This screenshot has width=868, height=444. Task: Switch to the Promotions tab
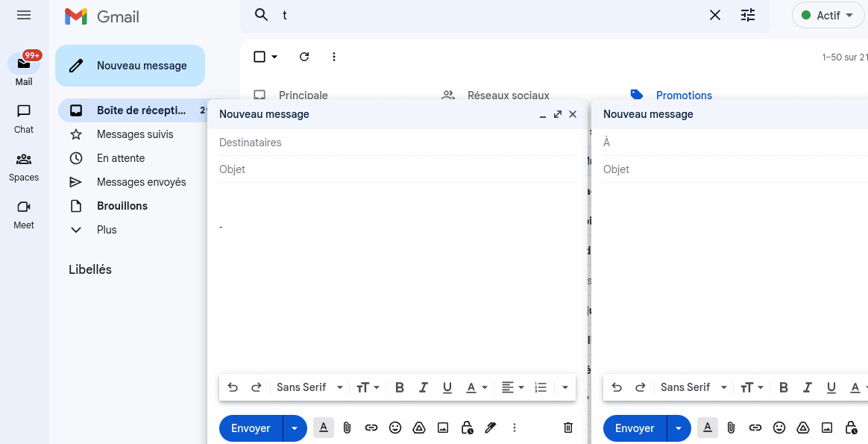pos(684,95)
